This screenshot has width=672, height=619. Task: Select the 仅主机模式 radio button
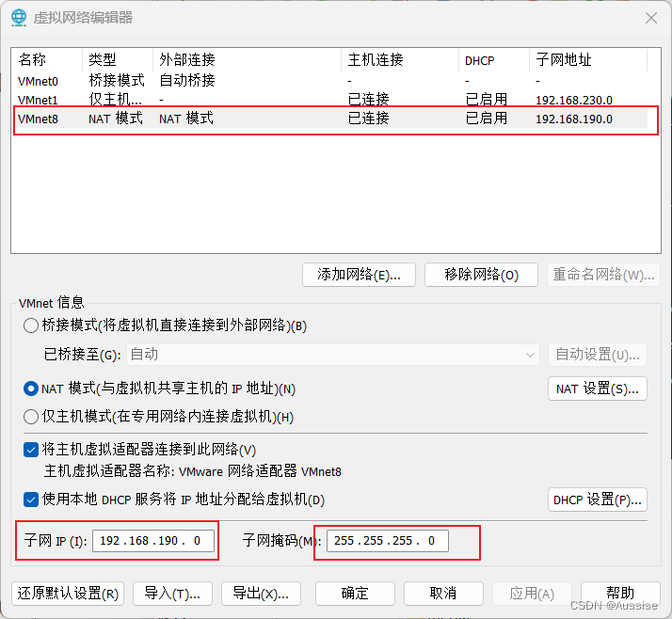coord(31,417)
